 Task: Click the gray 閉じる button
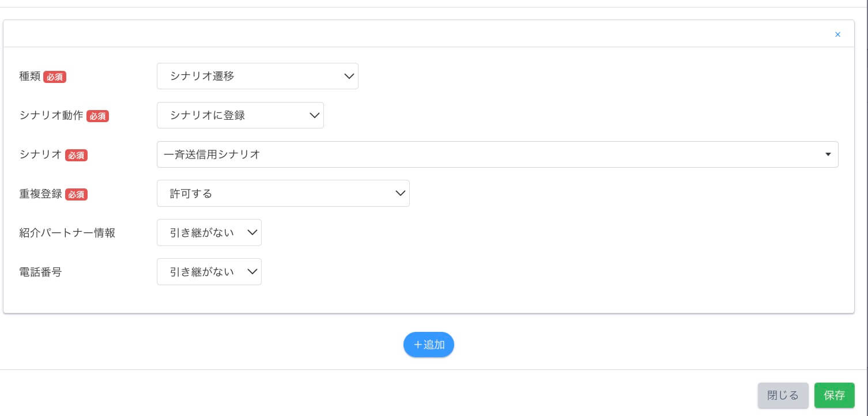pyautogui.click(x=783, y=395)
